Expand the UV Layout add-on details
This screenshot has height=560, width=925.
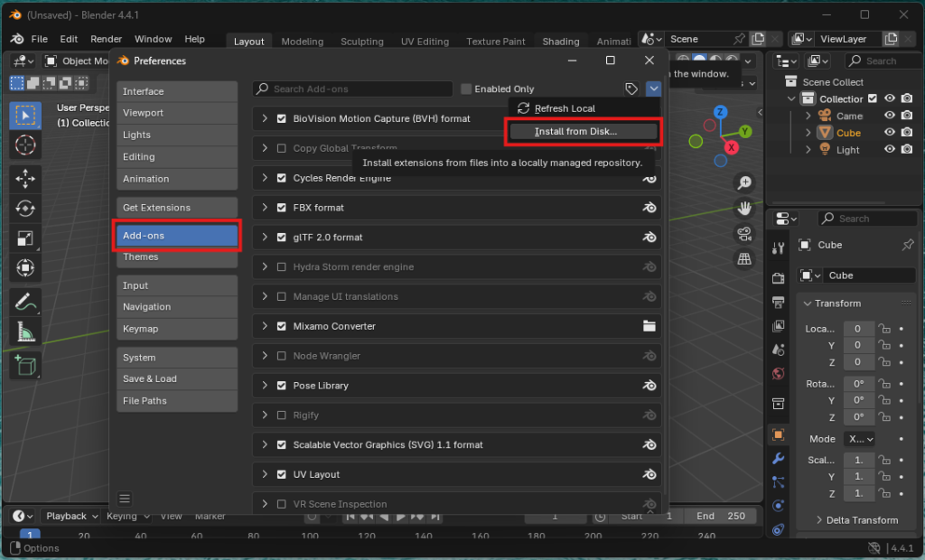(x=265, y=474)
